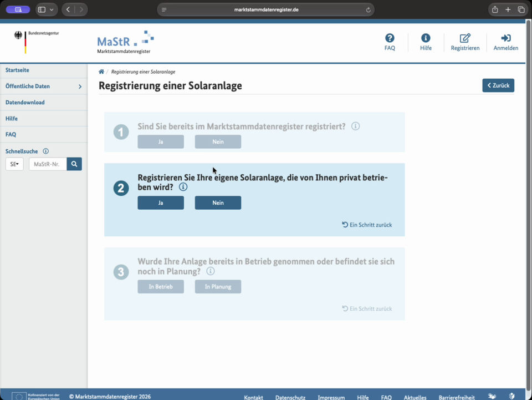The width and height of the screenshot is (532, 400).
Task: Click the page vertical scrollbar
Action: (528, 206)
